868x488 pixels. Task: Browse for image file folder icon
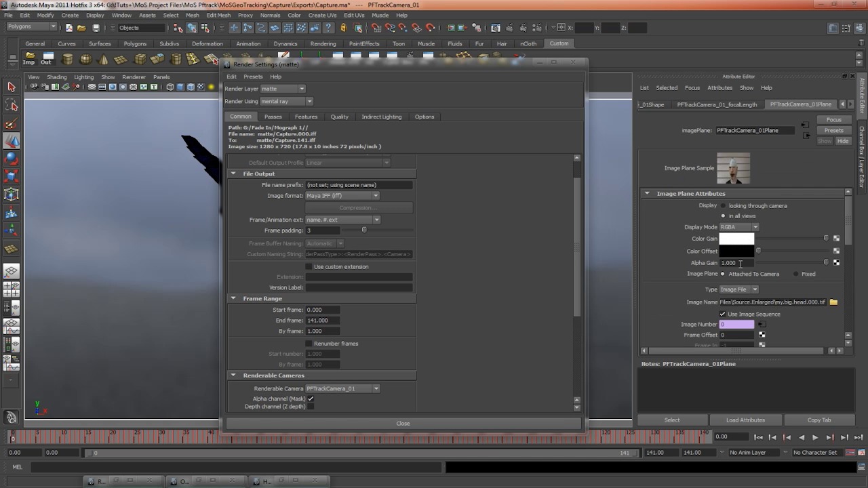[x=833, y=302]
